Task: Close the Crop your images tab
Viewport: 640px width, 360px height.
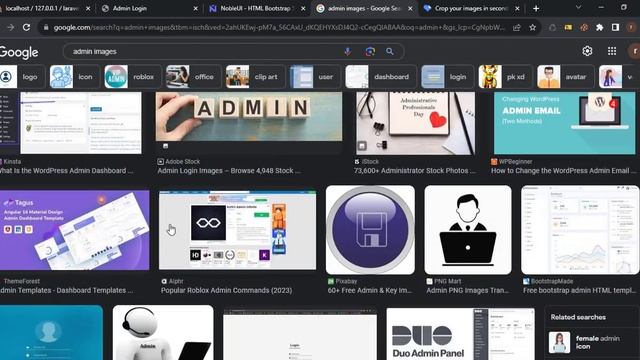Action: (517, 8)
